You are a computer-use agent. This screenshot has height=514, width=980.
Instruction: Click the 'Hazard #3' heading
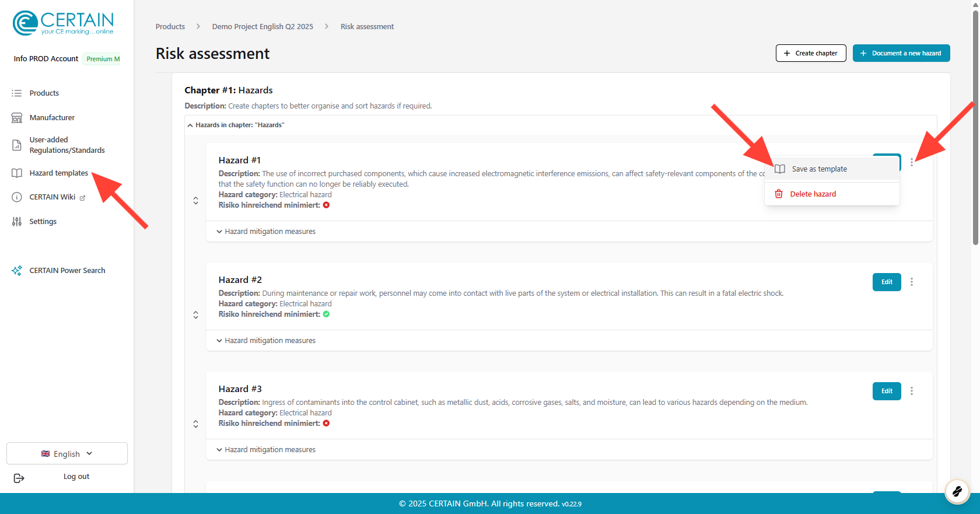pos(240,389)
